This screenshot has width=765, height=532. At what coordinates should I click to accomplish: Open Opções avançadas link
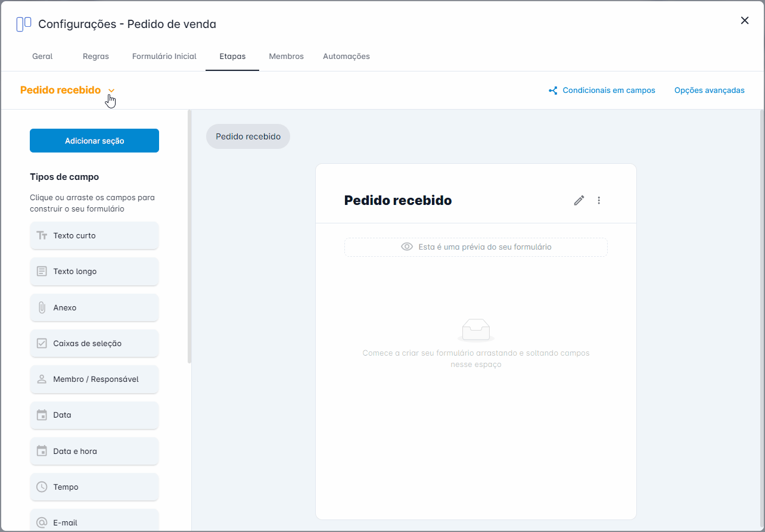tap(710, 91)
